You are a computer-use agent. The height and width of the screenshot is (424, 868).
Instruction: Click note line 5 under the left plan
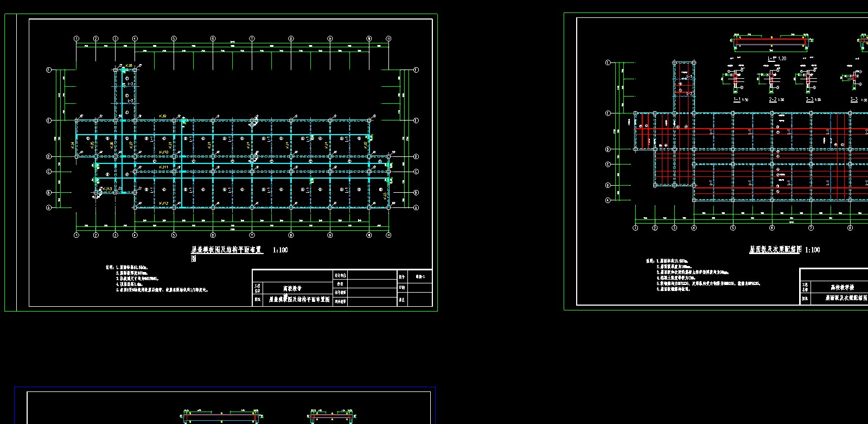pyautogui.click(x=163, y=290)
